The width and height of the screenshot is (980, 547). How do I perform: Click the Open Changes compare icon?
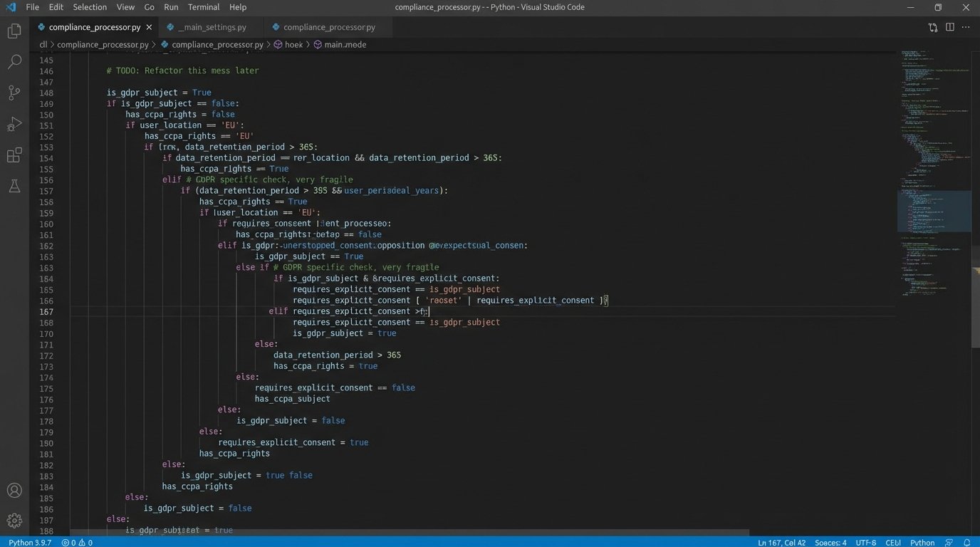point(933,27)
